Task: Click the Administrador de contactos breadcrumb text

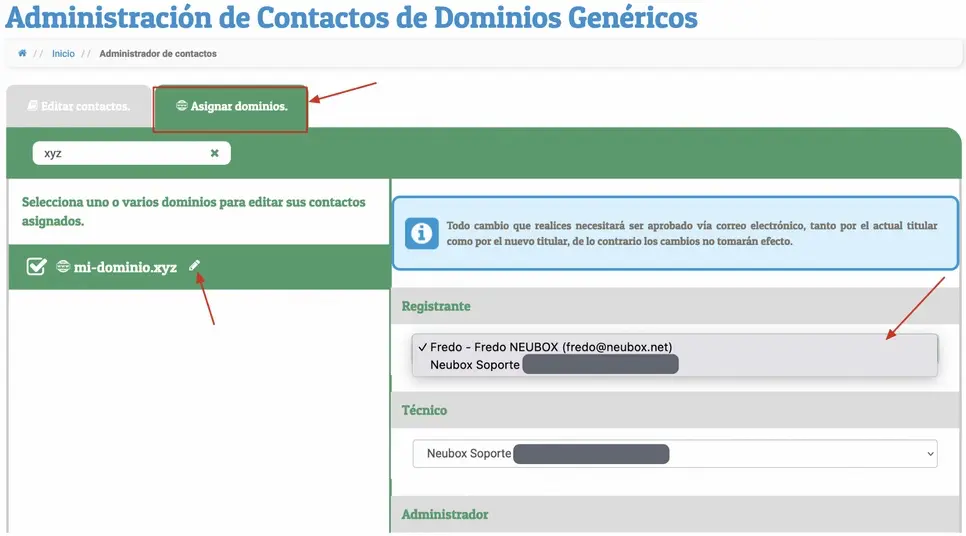Action: 158,54
